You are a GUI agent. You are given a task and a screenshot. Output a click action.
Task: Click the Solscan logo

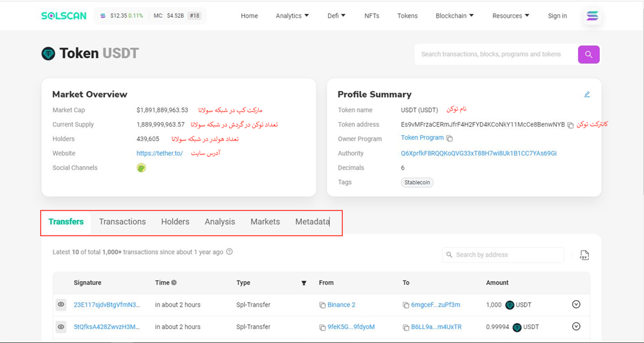pos(63,16)
